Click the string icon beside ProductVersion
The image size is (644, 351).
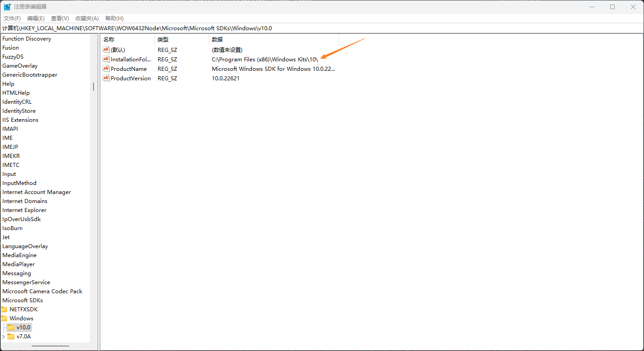(x=106, y=78)
